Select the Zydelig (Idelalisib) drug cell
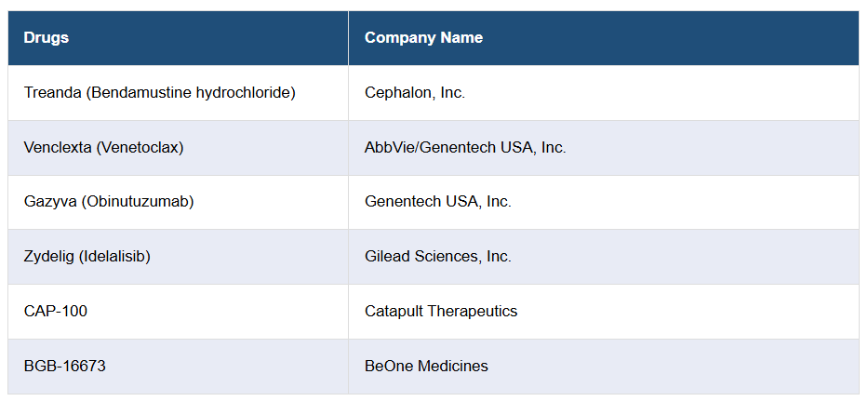The width and height of the screenshot is (868, 401). 87,257
